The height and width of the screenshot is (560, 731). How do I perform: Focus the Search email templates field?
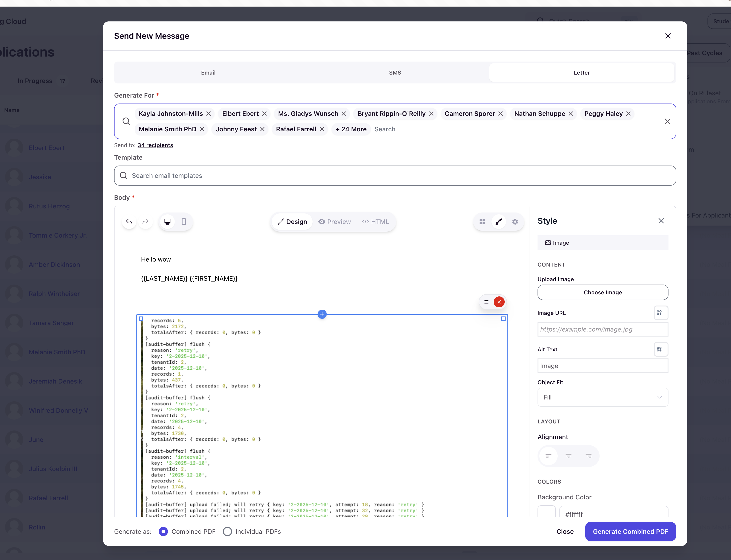[x=395, y=176]
